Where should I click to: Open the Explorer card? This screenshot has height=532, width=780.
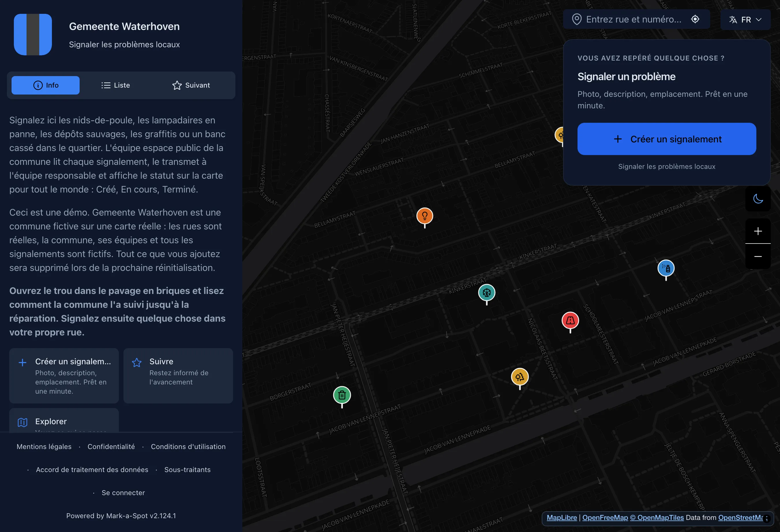(x=64, y=421)
